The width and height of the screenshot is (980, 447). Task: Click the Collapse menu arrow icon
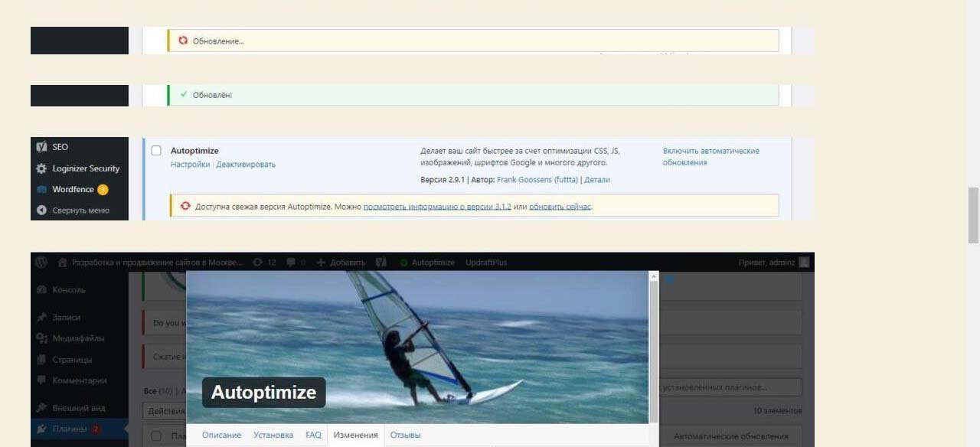41,210
